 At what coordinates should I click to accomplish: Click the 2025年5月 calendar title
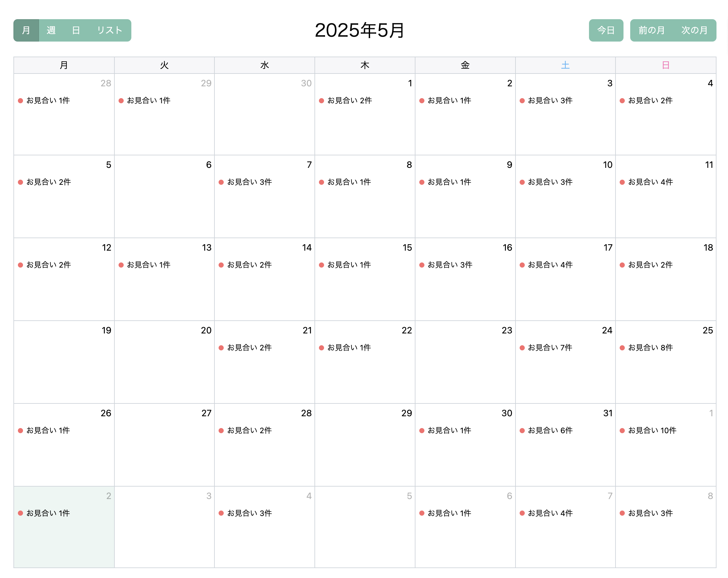point(360,30)
